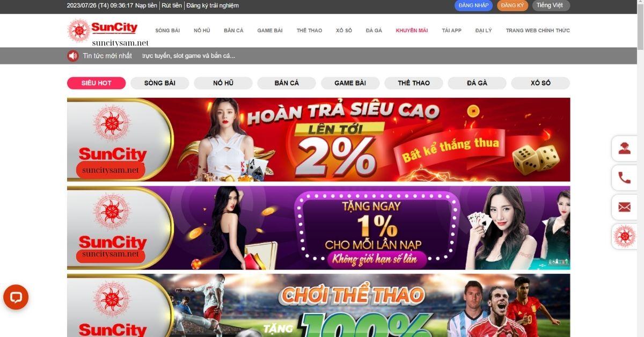Screen dimensions: 644x337
Task: Select the SIÊU HOT category tab
Action: pos(96,83)
